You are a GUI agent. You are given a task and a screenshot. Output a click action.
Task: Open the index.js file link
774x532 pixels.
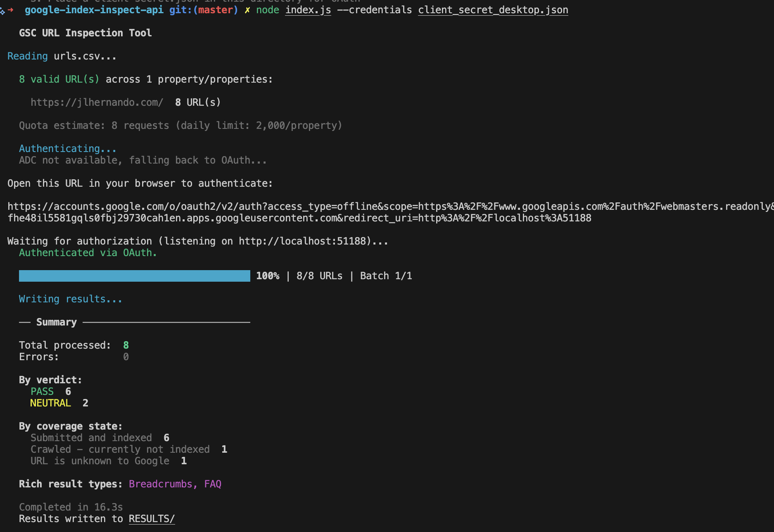coord(308,9)
